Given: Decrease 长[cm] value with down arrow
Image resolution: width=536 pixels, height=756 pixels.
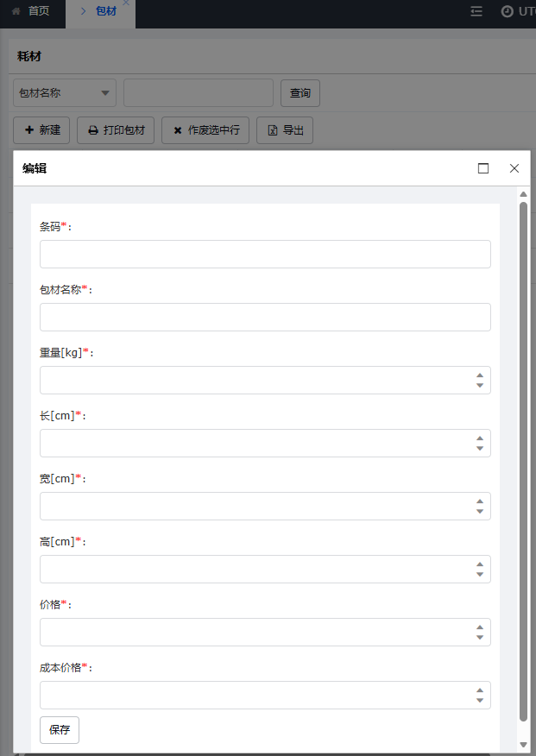Looking at the screenshot, I should (x=480, y=449).
